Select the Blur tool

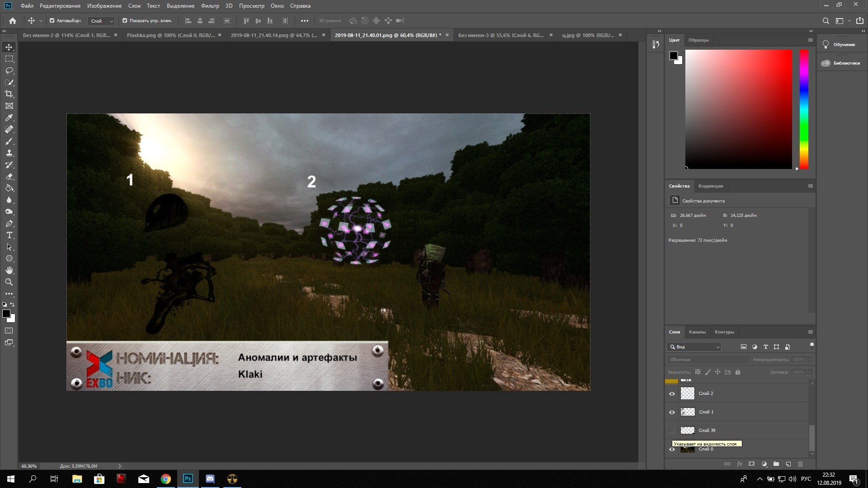coord(9,200)
